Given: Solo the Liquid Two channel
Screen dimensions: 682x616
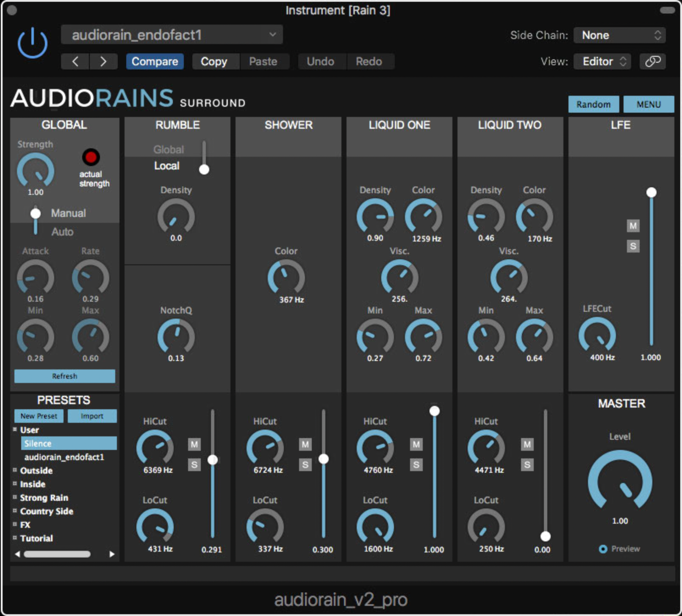Looking at the screenshot, I should click(527, 465).
